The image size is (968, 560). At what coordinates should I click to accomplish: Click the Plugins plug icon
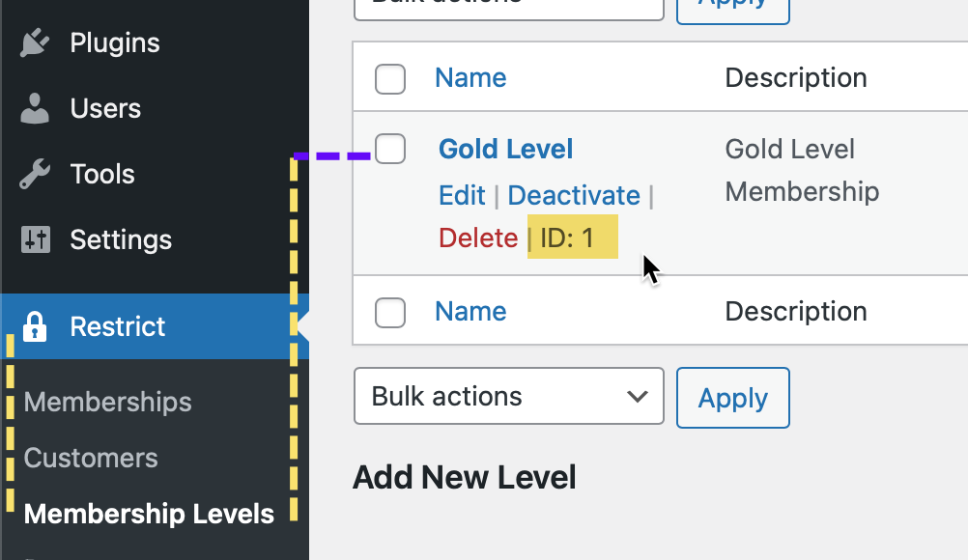[35, 43]
